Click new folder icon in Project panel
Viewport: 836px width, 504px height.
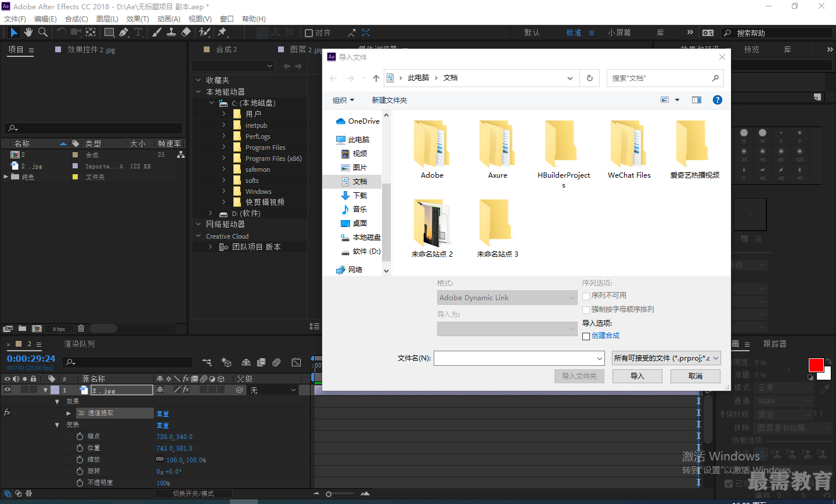click(x=22, y=329)
